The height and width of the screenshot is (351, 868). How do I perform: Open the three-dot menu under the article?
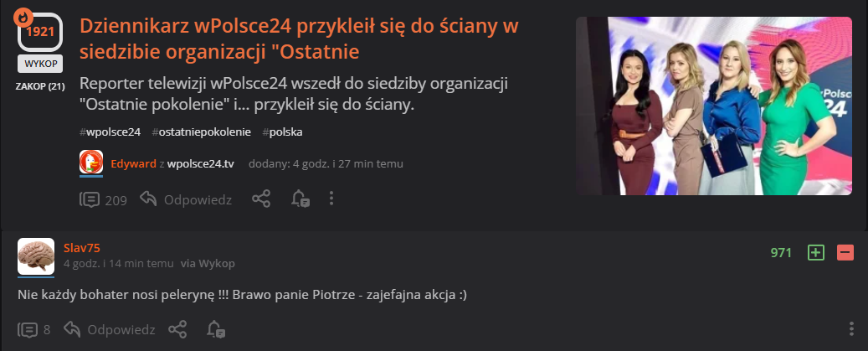331,199
